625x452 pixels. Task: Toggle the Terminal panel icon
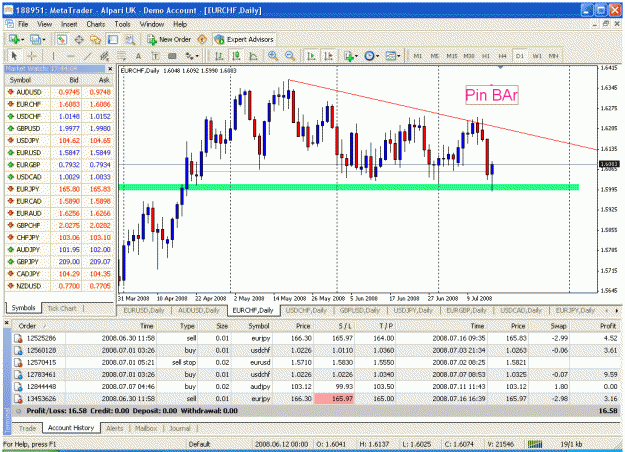113,39
